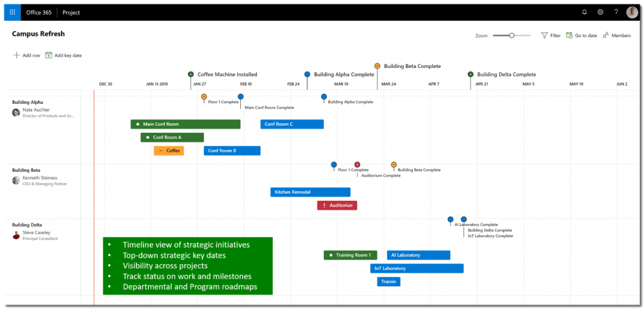Click the Campus Refresh roadmap title
This screenshot has width=644, height=309.
(x=38, y=34)
